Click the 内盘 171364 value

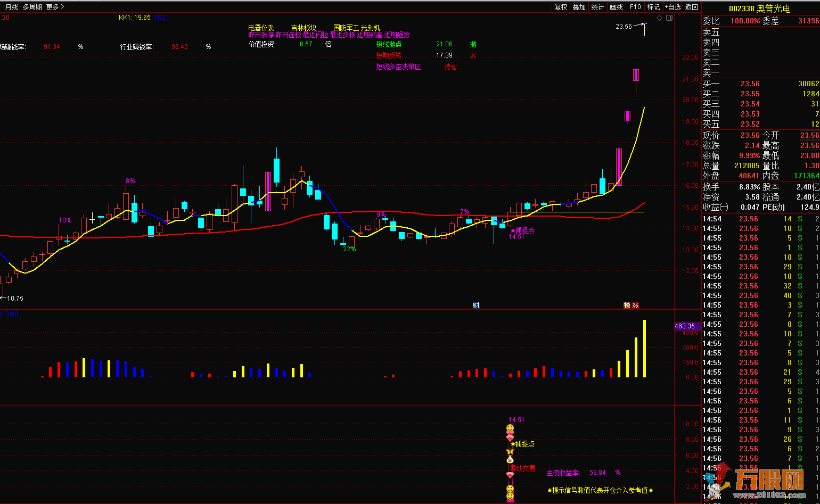tap(806, 176)
